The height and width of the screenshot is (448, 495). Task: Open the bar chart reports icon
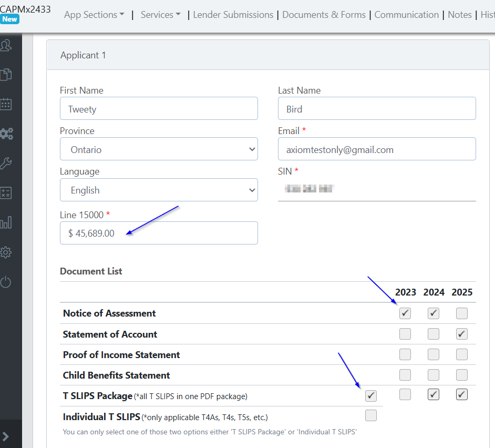(x=6, y=223)
